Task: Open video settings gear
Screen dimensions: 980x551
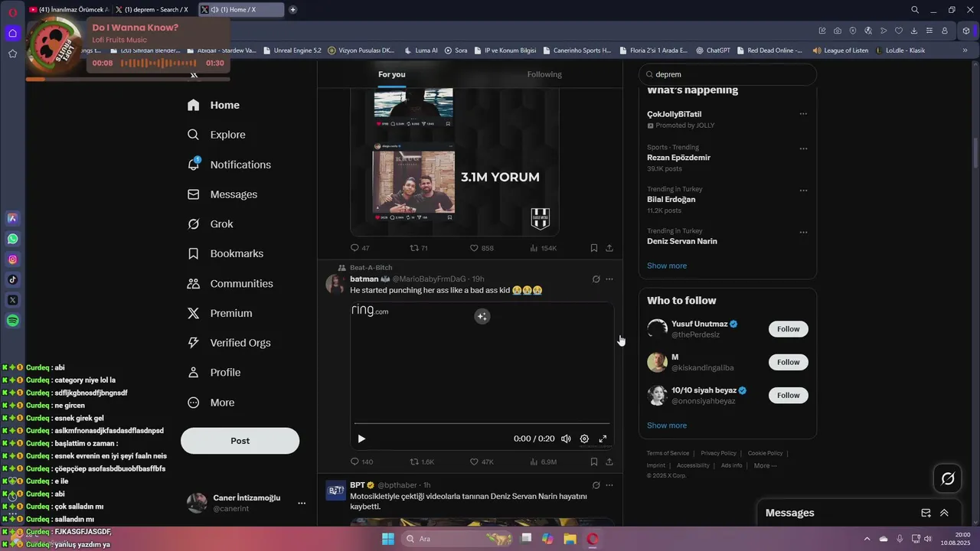Action: pos(584,439)
